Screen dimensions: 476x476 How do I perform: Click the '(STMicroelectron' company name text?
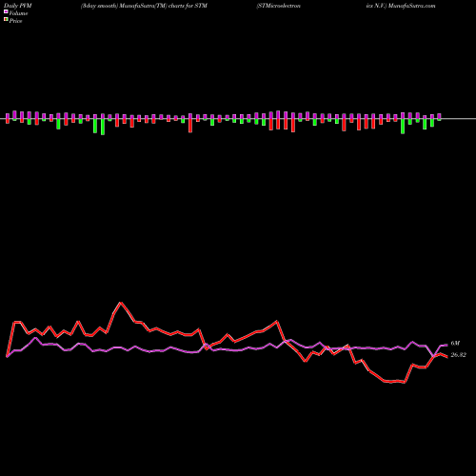click(x=278, y=6)
